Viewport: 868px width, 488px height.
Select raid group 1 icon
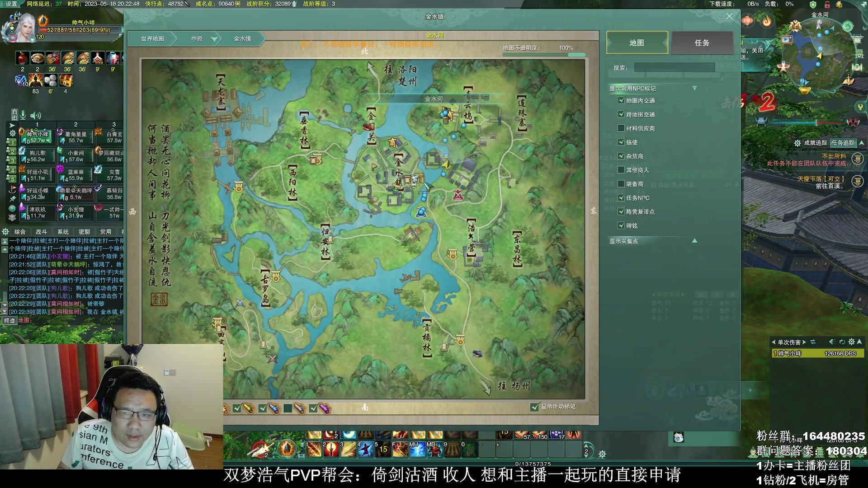(12, 142)
